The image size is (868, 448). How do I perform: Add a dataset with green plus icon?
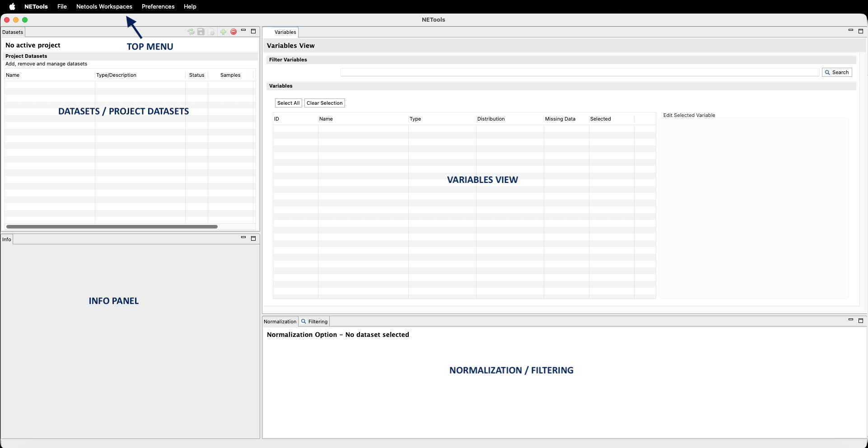[x=223, y=32]
